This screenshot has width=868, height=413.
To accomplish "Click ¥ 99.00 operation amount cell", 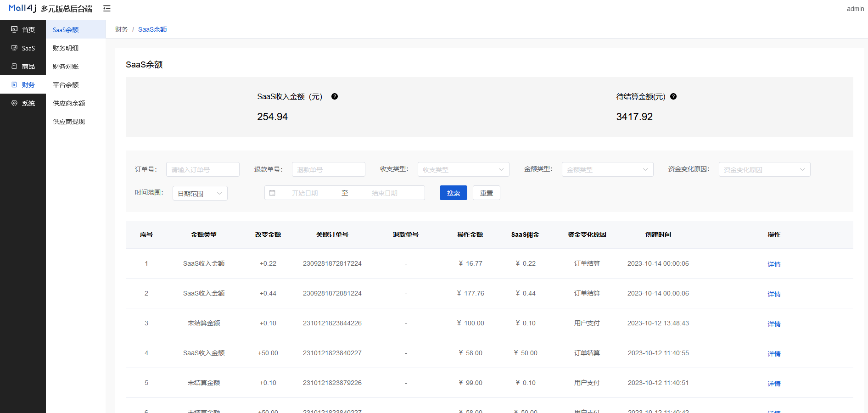I will [470, 383].
